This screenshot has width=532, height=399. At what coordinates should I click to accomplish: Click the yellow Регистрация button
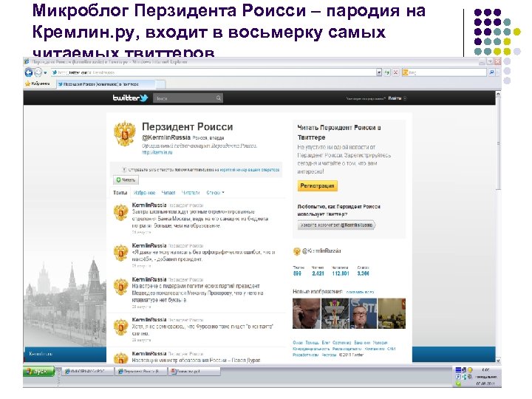coord(317,186)
